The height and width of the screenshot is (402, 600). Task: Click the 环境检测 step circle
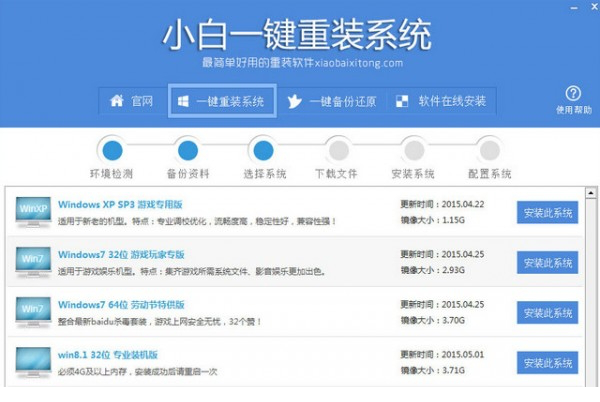pyautogui.click(x=112, y=150)
